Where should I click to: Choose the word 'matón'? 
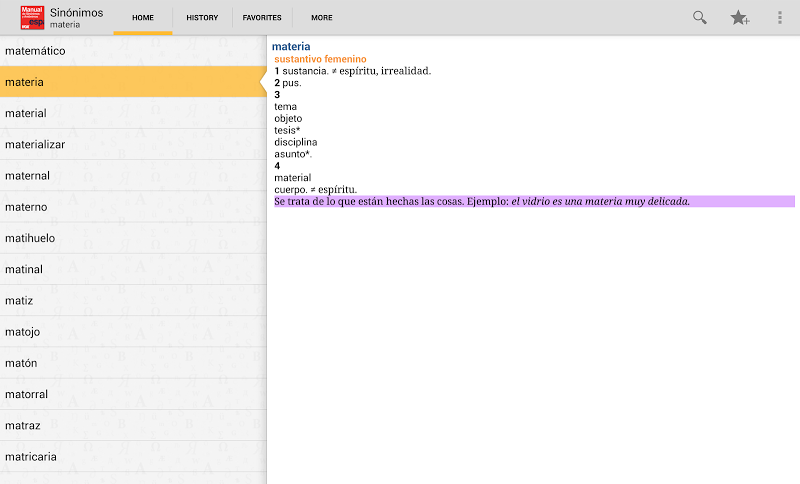point(133,363)
